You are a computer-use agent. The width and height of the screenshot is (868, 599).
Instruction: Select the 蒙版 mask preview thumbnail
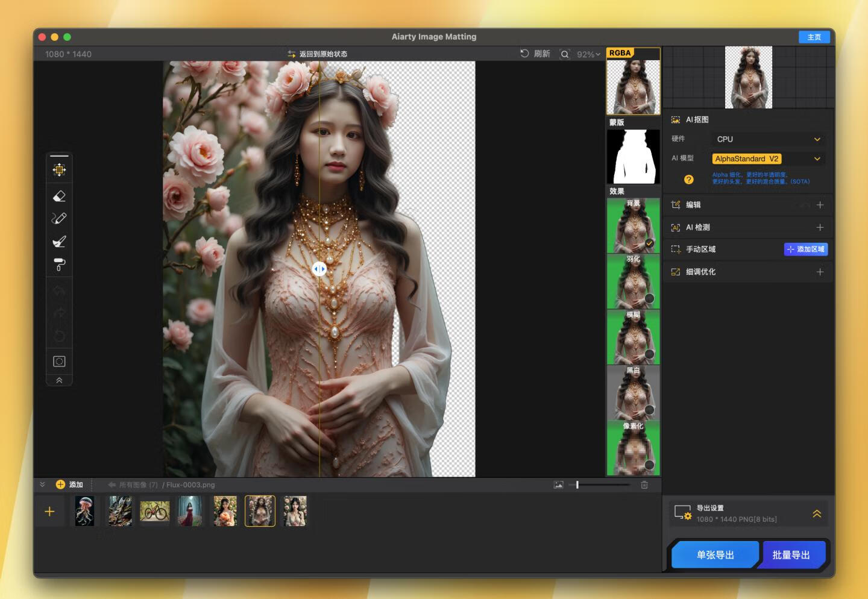click(x=633, y=157)
